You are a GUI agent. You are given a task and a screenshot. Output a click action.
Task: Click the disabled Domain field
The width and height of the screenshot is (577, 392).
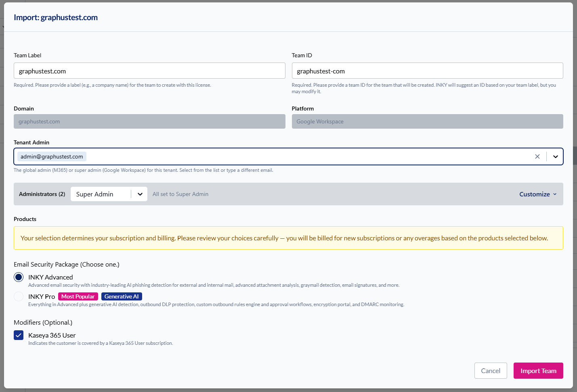click(x=149, y=121)
